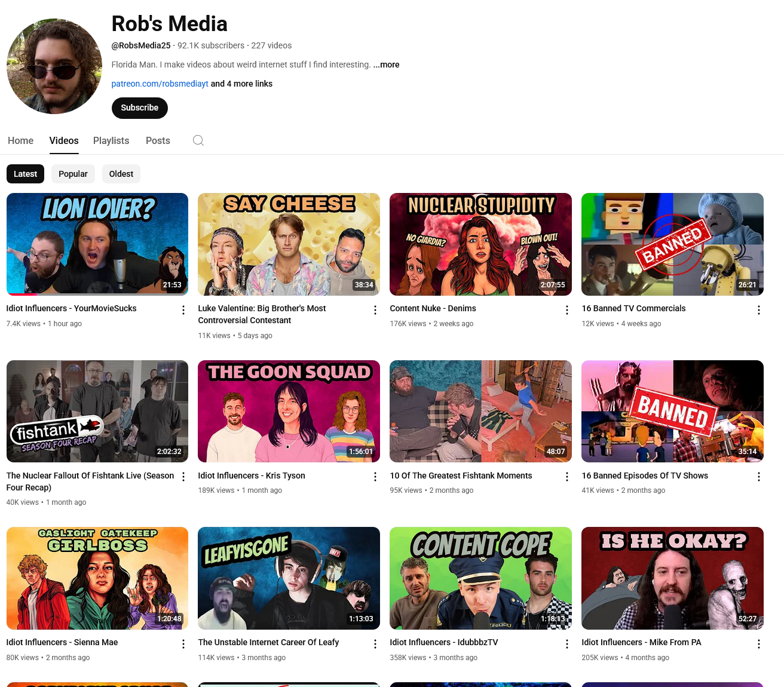Screen dimensions: 784x687
Task: Play the fishtank Season Four Recap thumbnail
Action: [x=97, y=411]
